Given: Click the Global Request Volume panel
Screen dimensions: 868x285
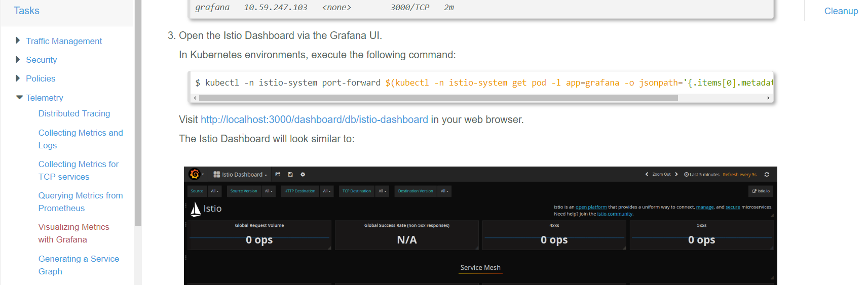Looking at the screenshot, I should tap(259, 235).
